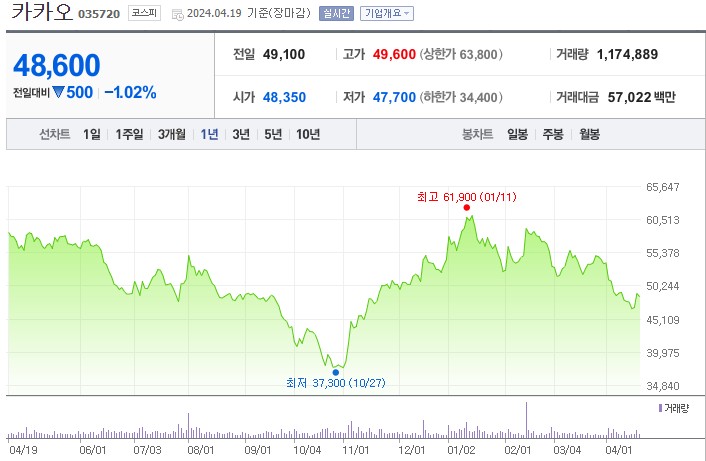Click the 카카오 stock name heading
Image resolution: width=706 pixels, height=461 pixels.
pyautogui.click(x=41, y=12)
